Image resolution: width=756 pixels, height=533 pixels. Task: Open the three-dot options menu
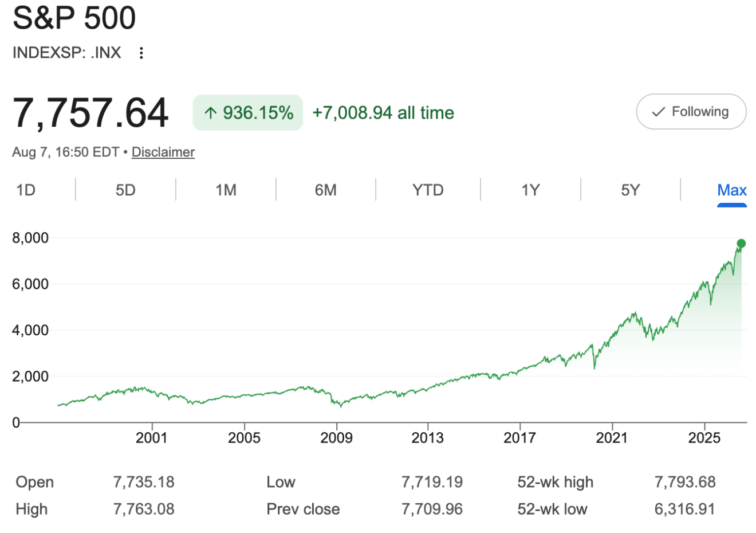141,53
